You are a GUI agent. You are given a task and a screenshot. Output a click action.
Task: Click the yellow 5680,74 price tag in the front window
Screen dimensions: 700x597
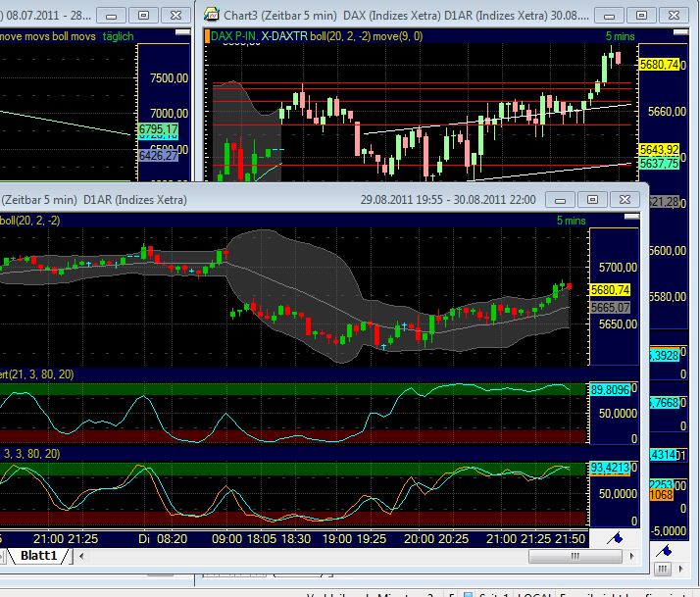(610, 290)
